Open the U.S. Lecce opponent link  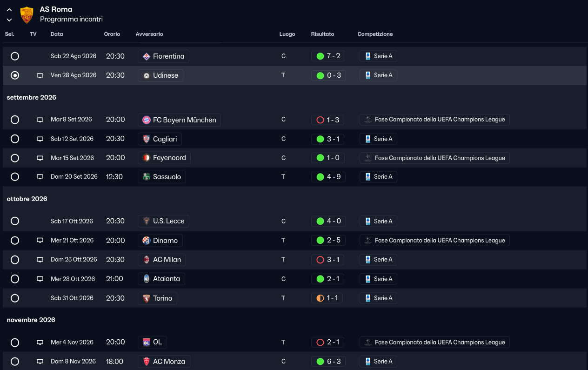point(163,221)
